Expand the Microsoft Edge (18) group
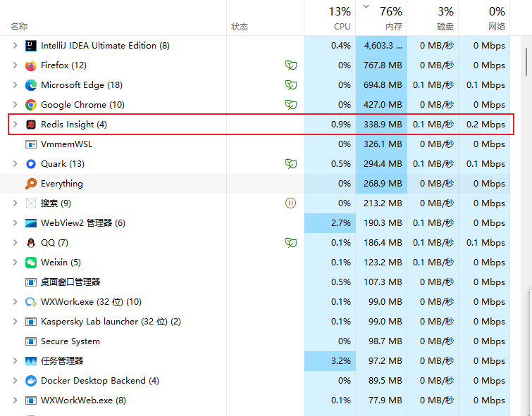The width and height of the screenshot is (532, 416). [15, 84]
